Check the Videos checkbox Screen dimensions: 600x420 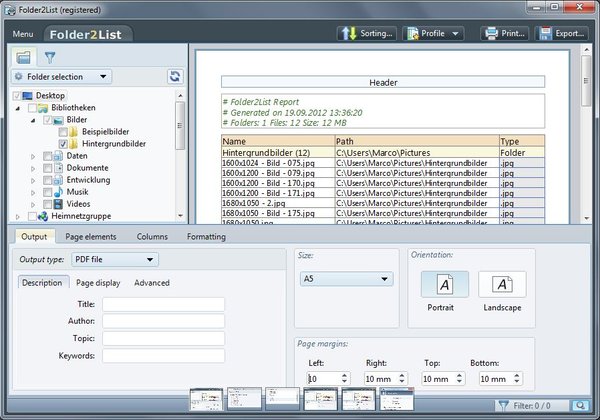(x=47, y=204)
